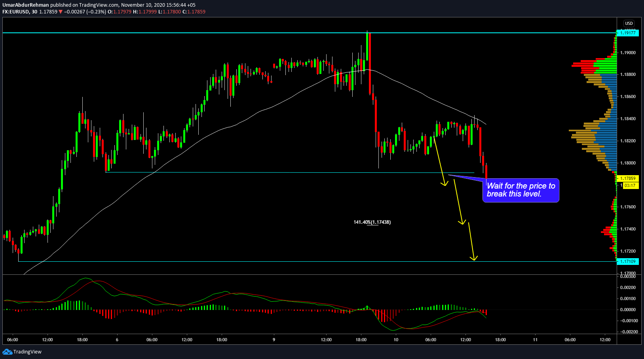Click the 0.00300 MACD scale value
This screenshot has width=644, height=359.
click(628, 276)
